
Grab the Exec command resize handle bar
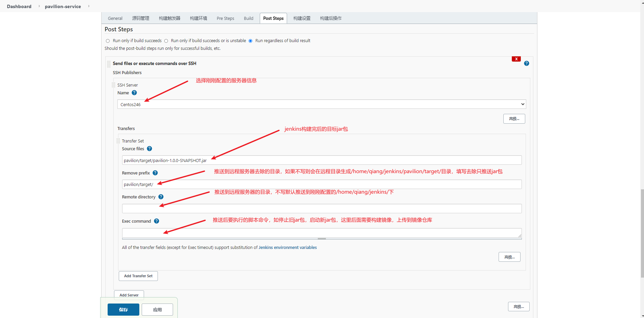click(322, 238)
